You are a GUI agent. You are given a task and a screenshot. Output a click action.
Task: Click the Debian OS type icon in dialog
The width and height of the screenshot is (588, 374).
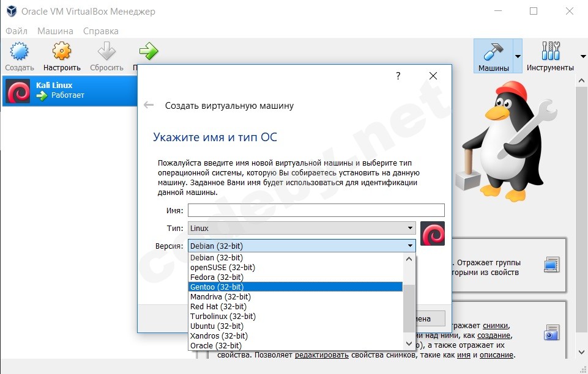tap(433, 233)
